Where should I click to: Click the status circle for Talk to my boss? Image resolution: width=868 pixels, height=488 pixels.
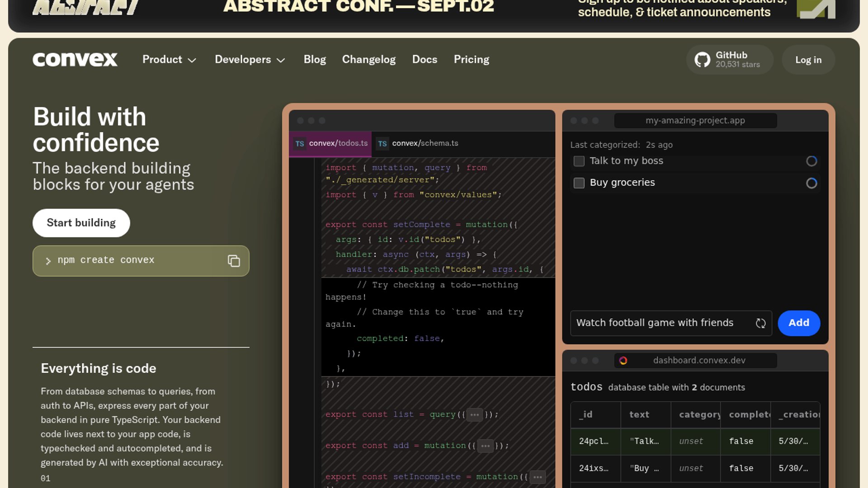point(811,161)
